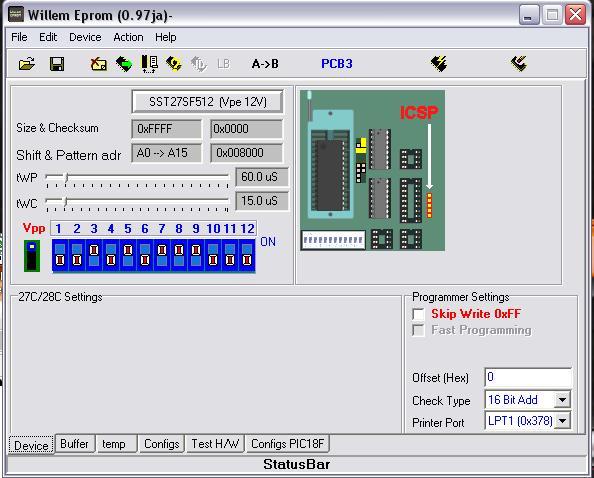Open the Device menu

point(85,37)
